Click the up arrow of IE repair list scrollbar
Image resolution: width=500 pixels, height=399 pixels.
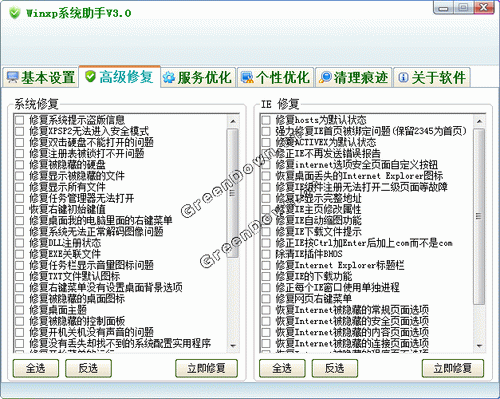pos(479,121)
